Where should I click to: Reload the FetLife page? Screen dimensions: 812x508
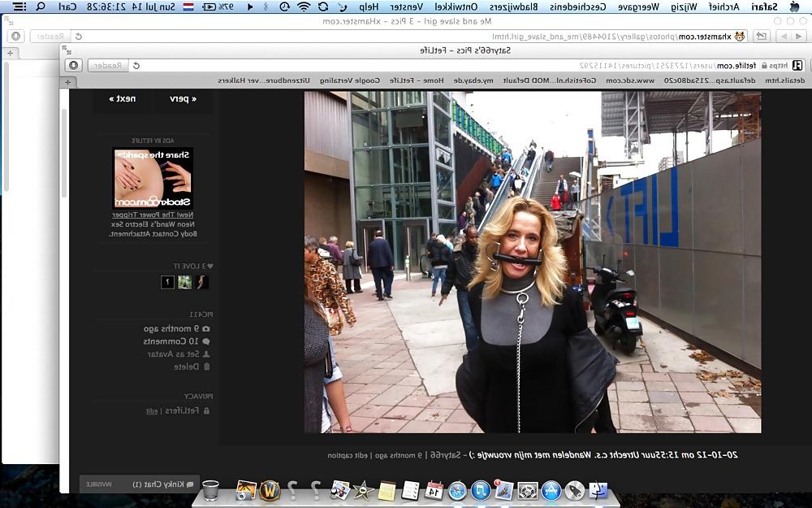pos(136,66)
